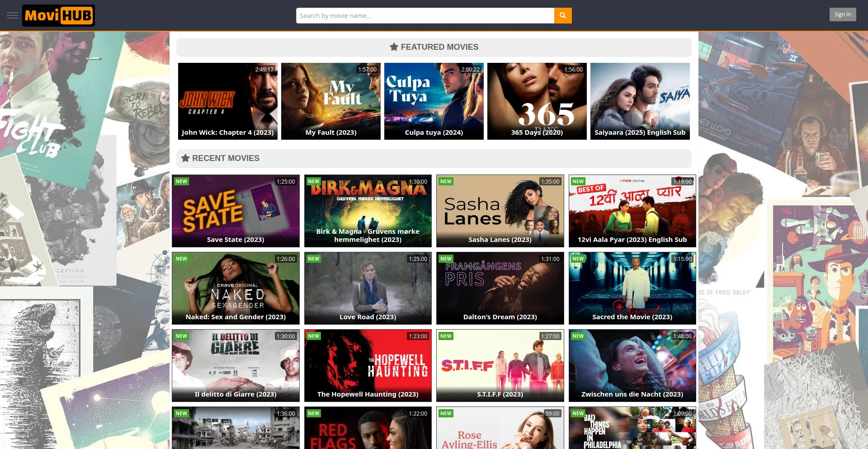Click the Sign In button

(843, 14)
